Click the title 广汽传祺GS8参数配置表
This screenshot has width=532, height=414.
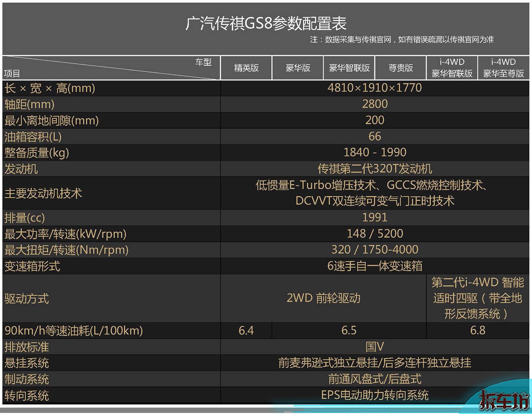pos(266,24)
